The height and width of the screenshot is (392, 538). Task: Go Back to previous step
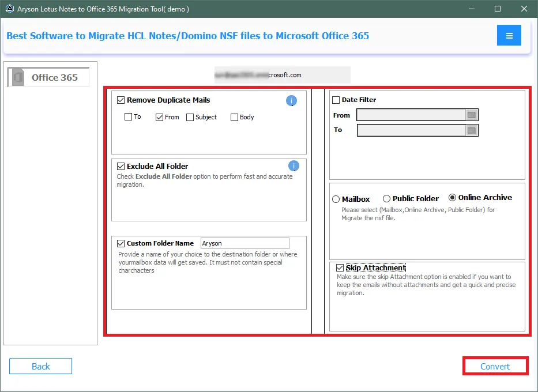coord(40,366)
